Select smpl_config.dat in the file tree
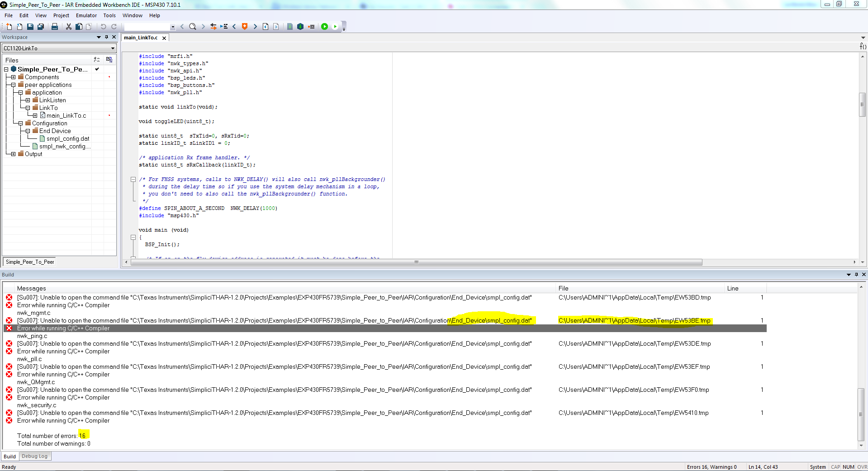868x471 pixels. tap(68, 139)
